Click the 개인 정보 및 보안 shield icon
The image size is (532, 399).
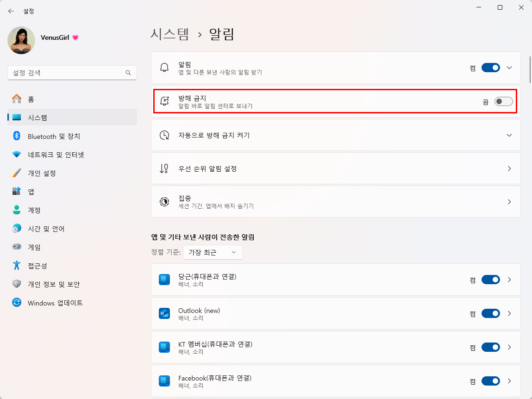pyautogui.click(x=17, y=284)
